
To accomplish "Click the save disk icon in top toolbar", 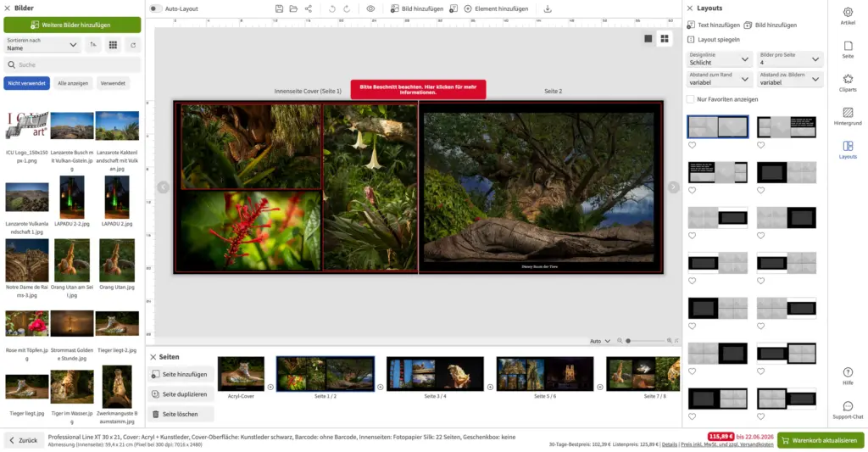I will [x=279, y=8].
